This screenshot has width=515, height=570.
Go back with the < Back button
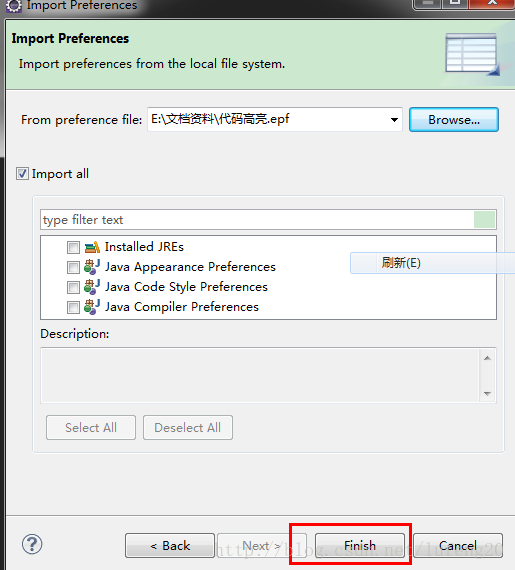[x=170, y=545]
